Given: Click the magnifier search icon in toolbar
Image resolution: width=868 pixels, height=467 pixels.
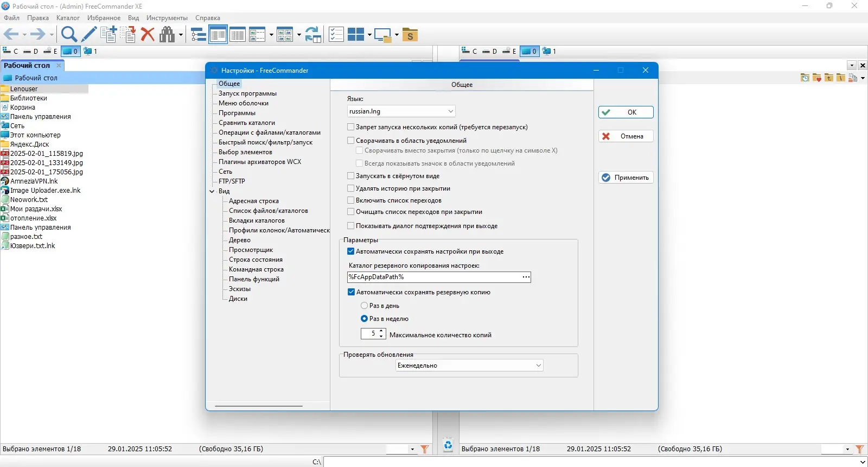Looking at the screenshot, I should 69,35.
